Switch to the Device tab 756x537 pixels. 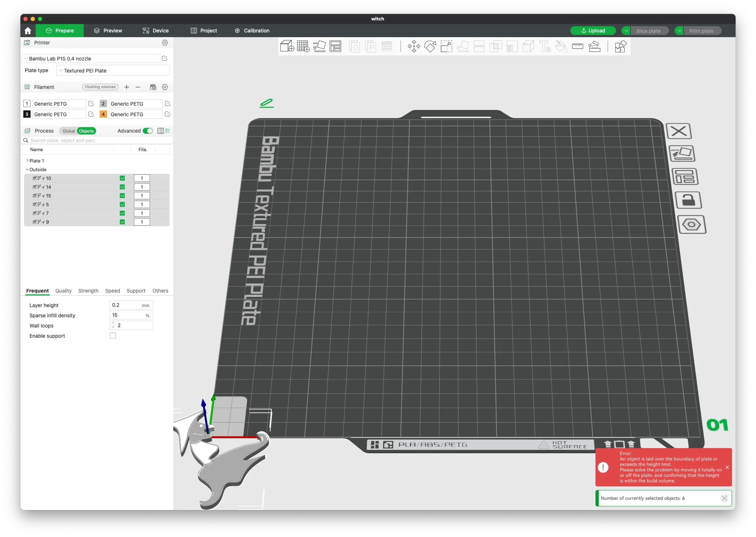tap(155, 31)
